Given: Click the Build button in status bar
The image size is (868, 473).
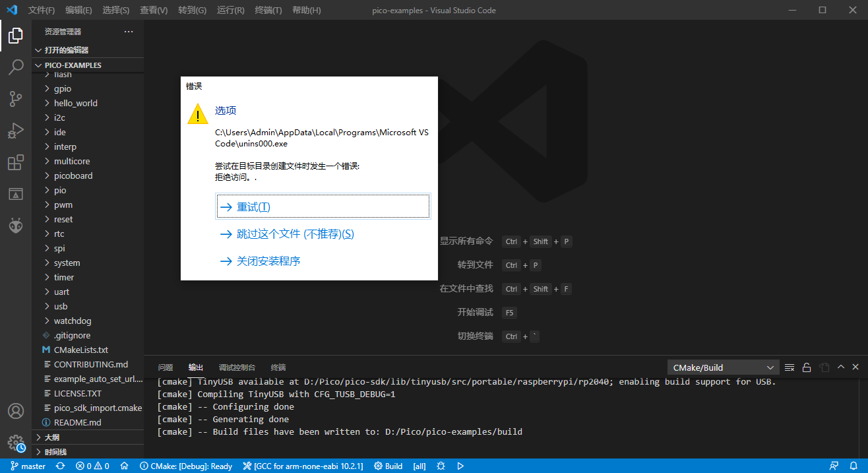Looking at the screenshot, I should point(388,466).
